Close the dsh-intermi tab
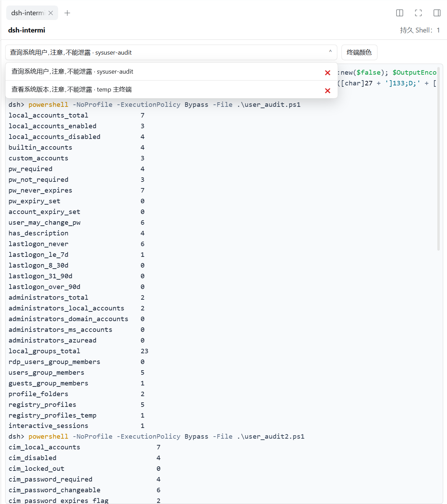 [x=51, y=13]
